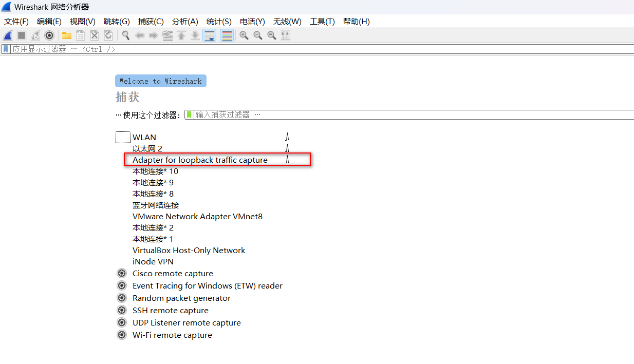
Task: Click gear icon beside Random packet generator
Action: 122,298
